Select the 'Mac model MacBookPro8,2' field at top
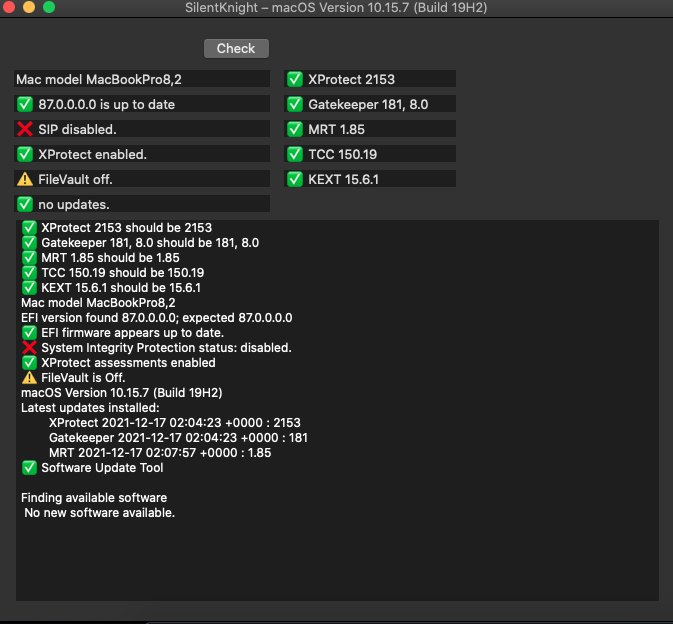673x624 pixels. [142, 79]
